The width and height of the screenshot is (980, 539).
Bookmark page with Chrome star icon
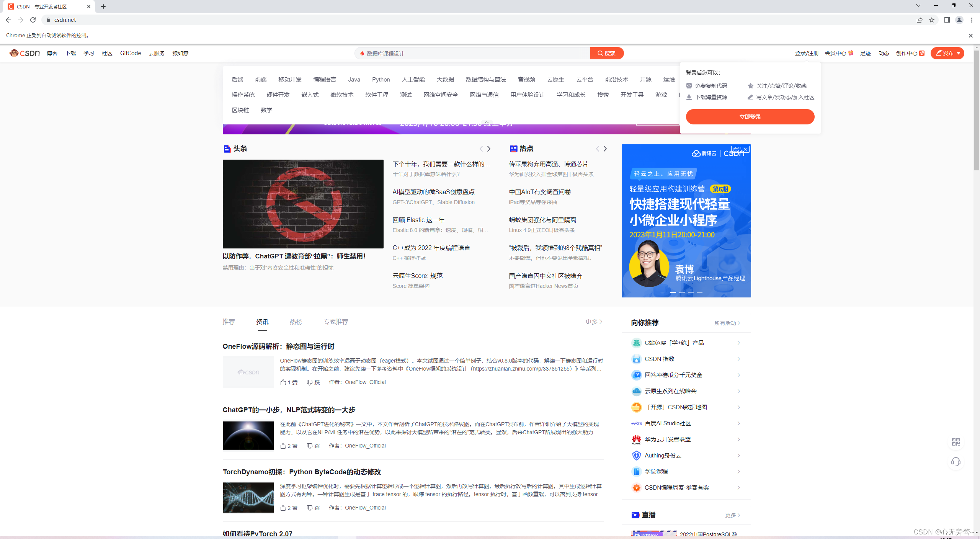(932, 20)
